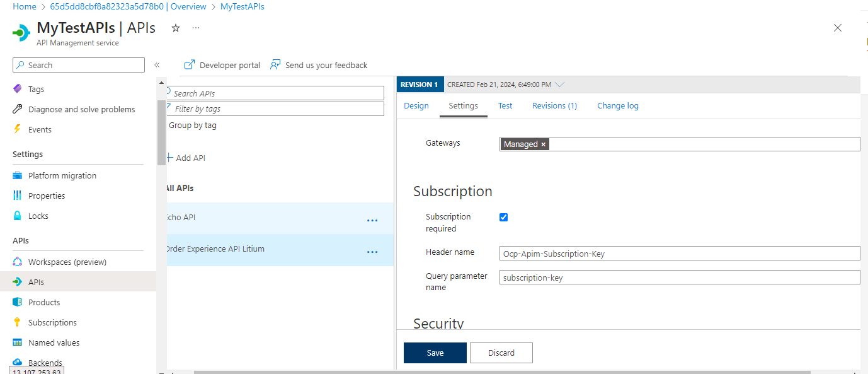Open the Gateways selection field
Image resolution: width=868 pixels, height=374 pixels.
pos(680,144)
